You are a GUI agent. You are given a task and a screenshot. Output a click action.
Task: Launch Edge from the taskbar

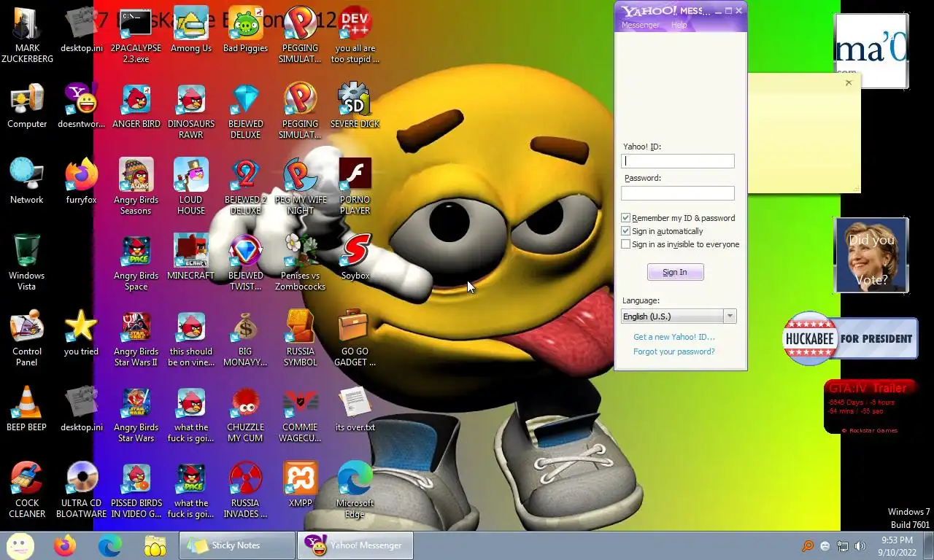[110, 545]
